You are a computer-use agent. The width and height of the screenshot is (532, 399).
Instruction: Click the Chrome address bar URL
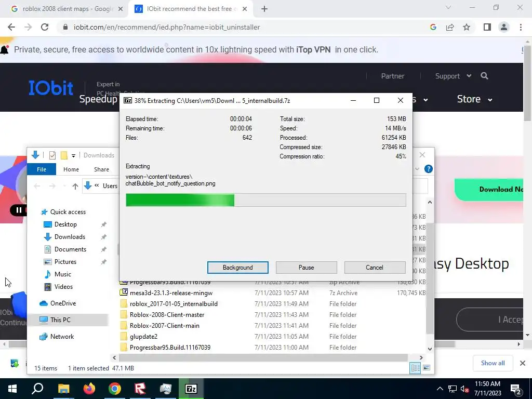[167, 27]
